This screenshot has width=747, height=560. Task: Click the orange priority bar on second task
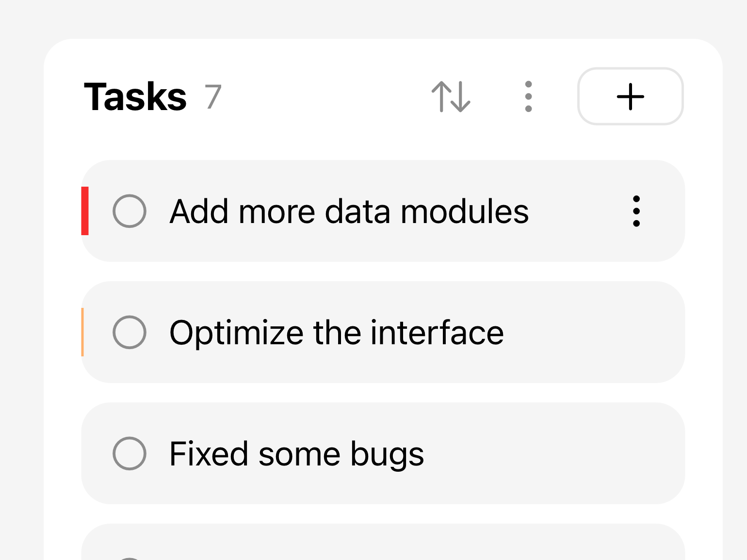pos(83,332)
